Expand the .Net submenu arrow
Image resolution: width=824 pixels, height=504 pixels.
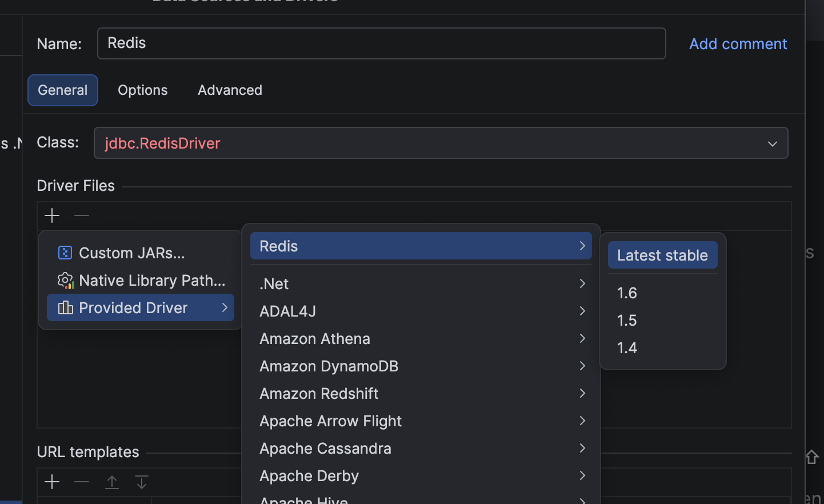point(582,283)
